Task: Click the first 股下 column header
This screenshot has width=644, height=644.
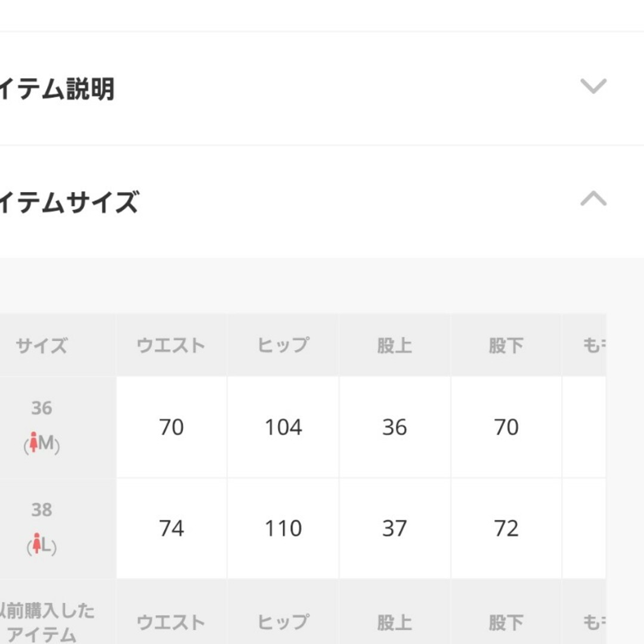Action: (x=506, y=345)
